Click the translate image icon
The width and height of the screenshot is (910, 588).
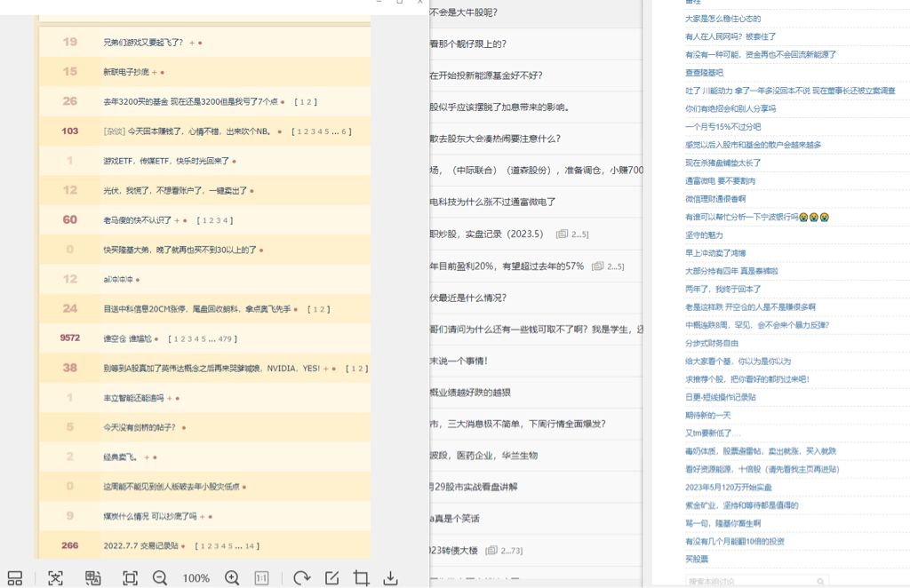coord(92,578)
